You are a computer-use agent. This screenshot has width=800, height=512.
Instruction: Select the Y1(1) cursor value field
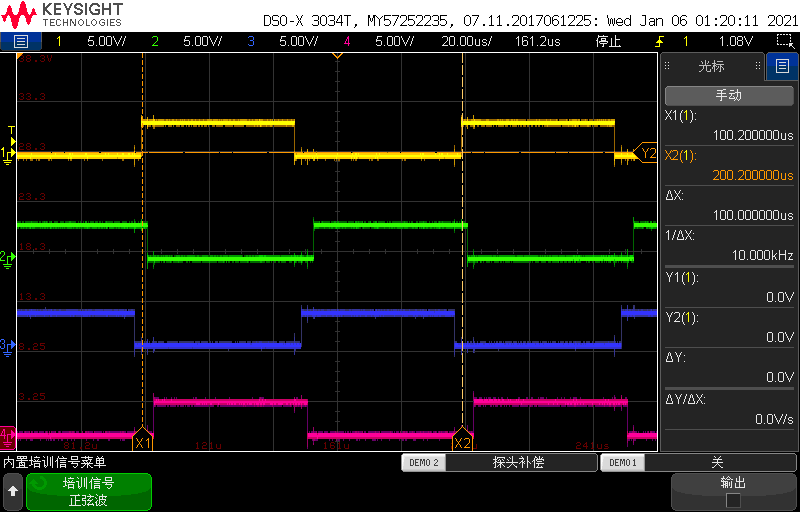tap(729, 287)
